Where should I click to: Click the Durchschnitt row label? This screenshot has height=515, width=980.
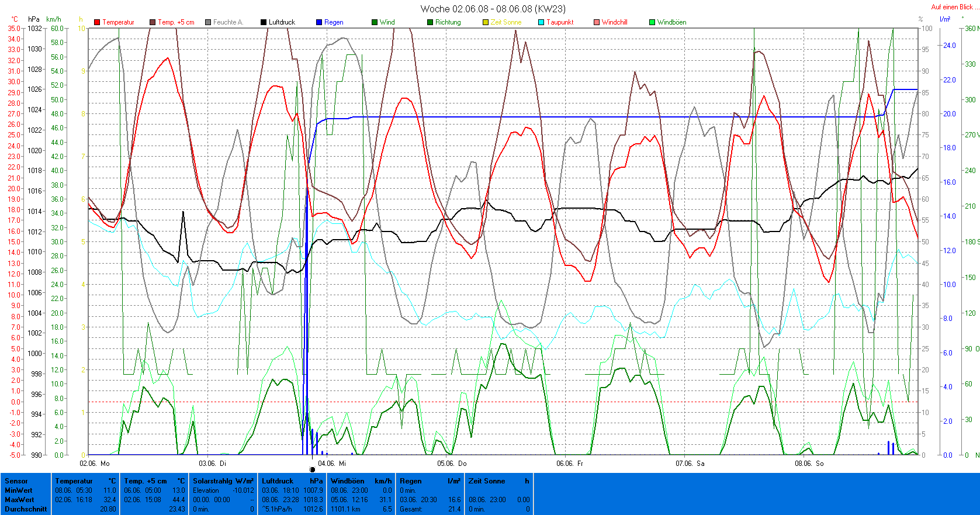[x=26, y=509]
